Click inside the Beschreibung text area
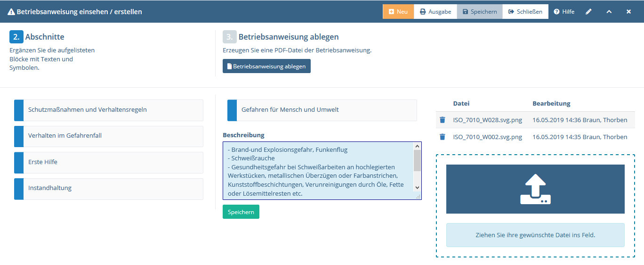 [318, 171]
